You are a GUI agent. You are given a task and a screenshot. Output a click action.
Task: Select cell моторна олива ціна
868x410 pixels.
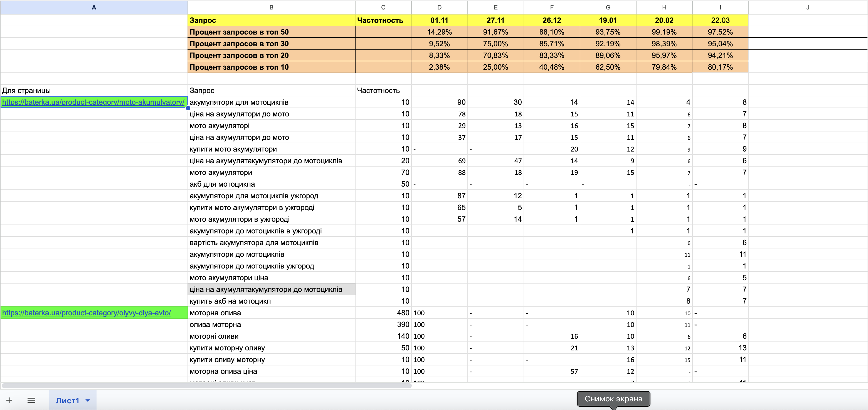click(x=271, y=371)
